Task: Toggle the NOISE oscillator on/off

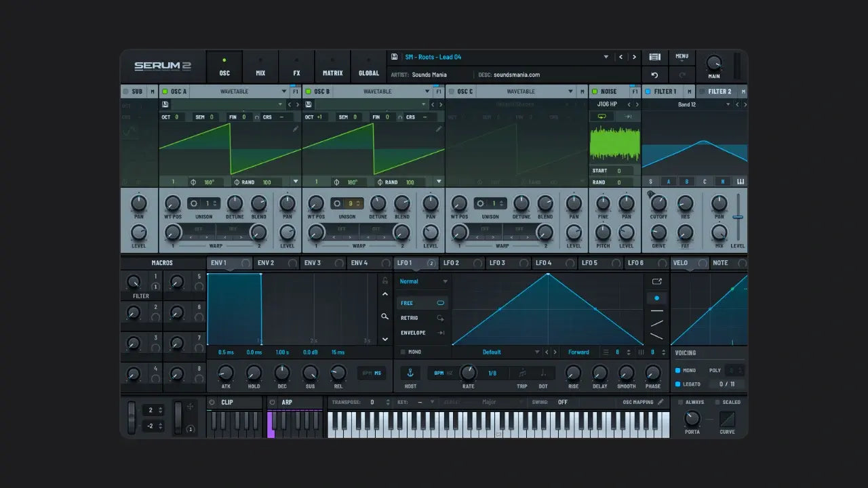Action: 595,91
